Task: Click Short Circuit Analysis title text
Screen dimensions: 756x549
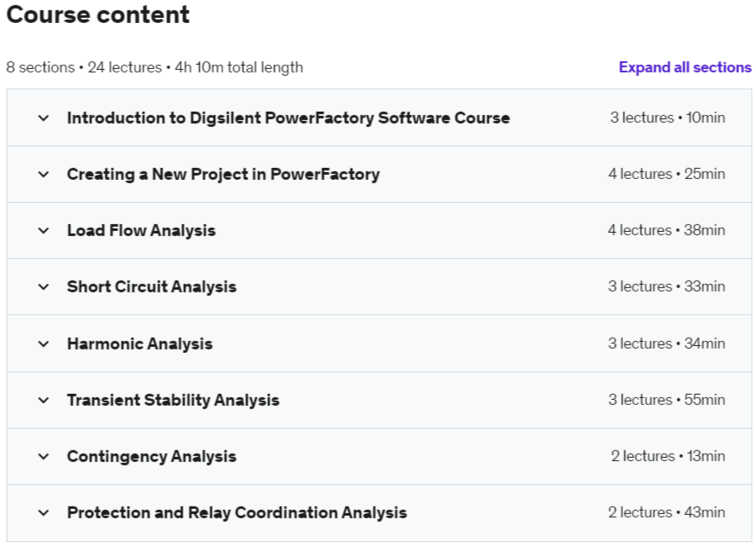Action: click(x=152, y=286)
